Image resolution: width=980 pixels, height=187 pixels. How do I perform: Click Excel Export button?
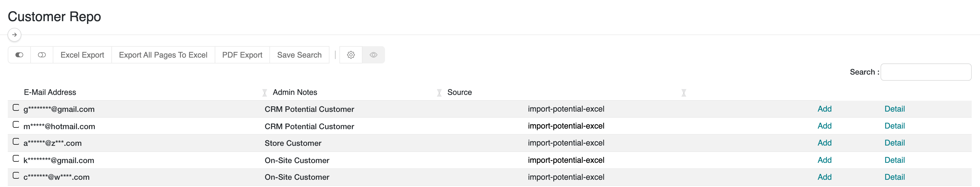click(82, 55)
